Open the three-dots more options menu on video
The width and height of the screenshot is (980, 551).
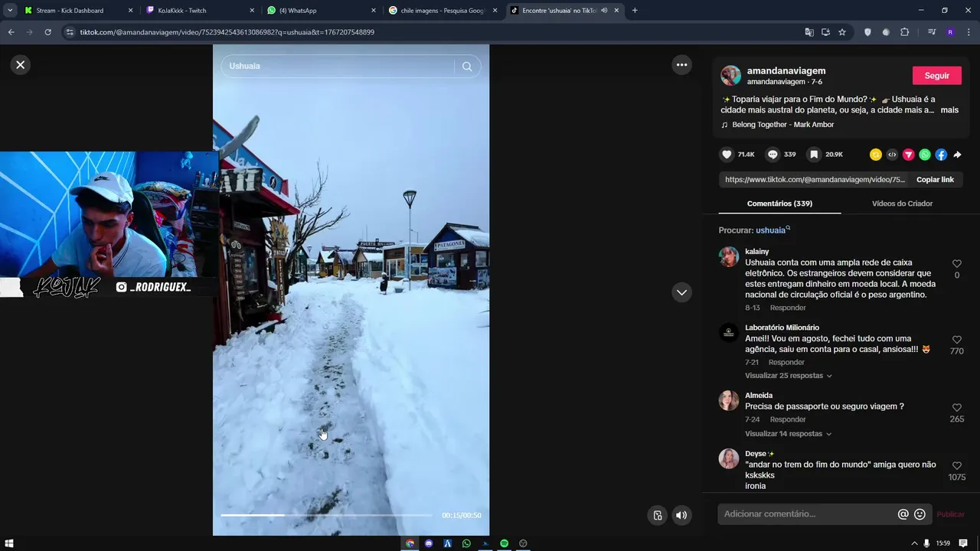[681, 65]
